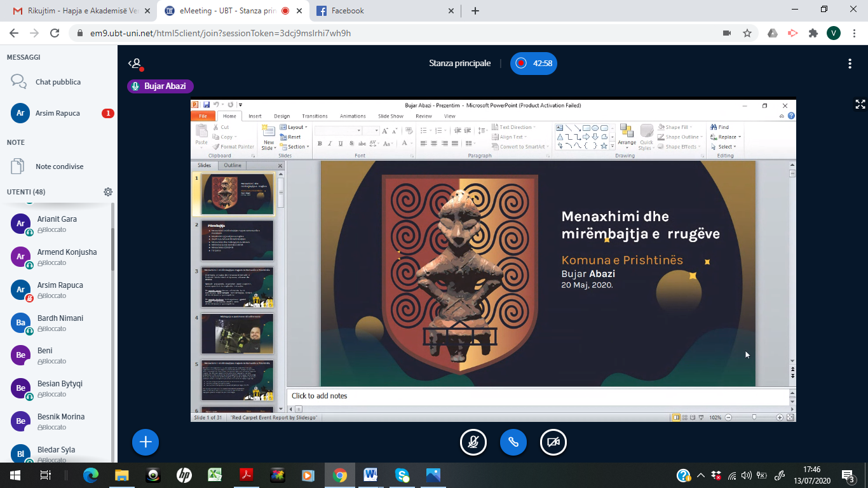This screenshot has height=488, width=868.
Task: Toggle the share webcam button
Action: coord(553,443)
